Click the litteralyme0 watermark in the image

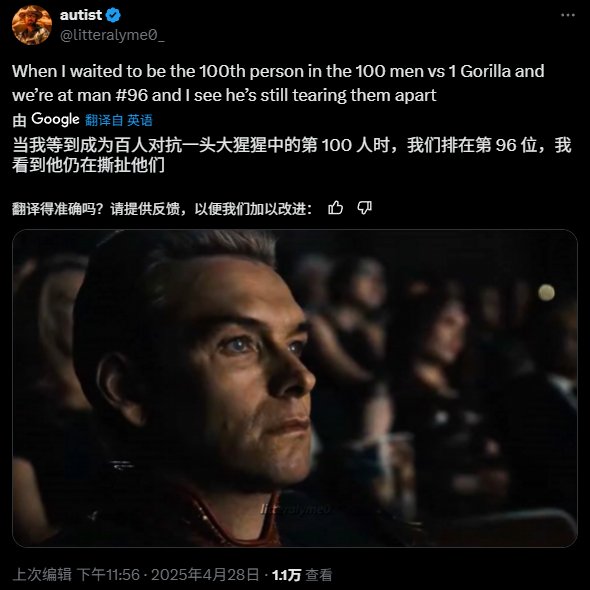(x=296, y=509)
